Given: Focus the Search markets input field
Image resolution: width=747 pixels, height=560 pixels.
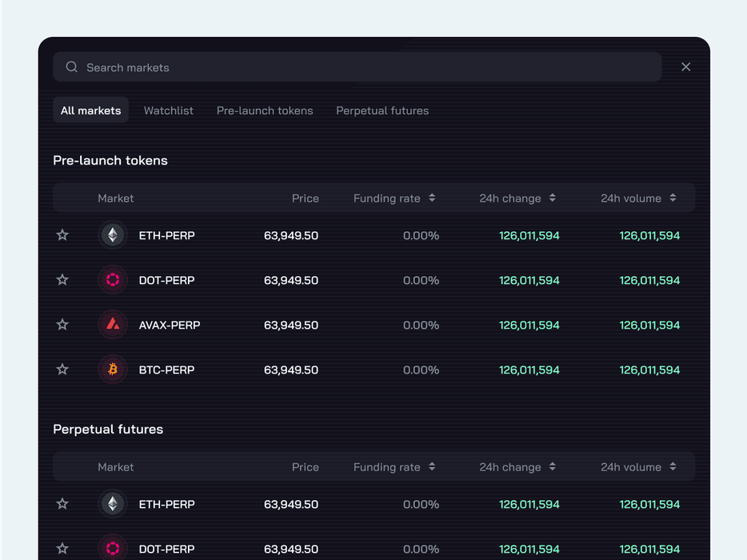Looking at the screenshot, I should click(x=368, y=67).
